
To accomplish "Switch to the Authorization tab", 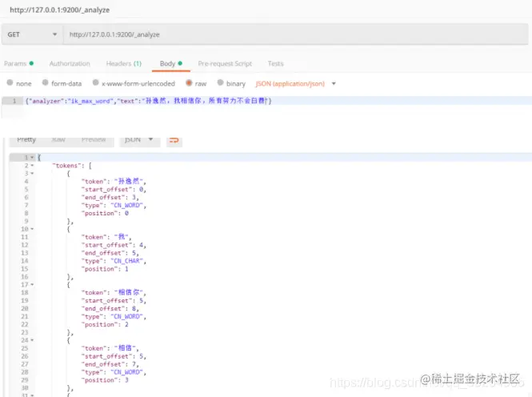I will tap(70, 63).
